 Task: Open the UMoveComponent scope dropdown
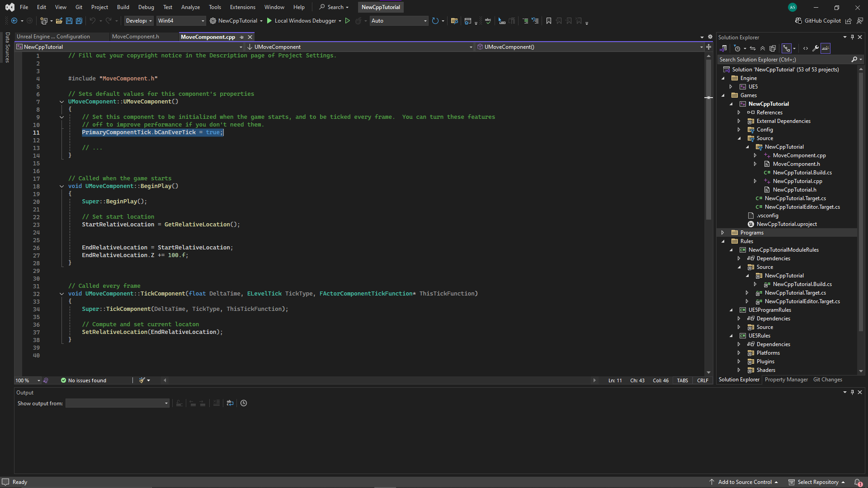tap(359, 47)
